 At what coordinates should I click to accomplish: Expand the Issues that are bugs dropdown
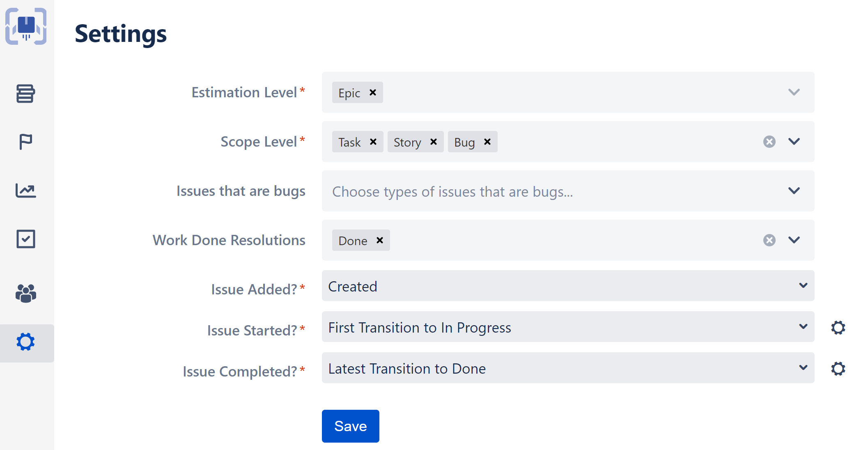coord(793,191)
